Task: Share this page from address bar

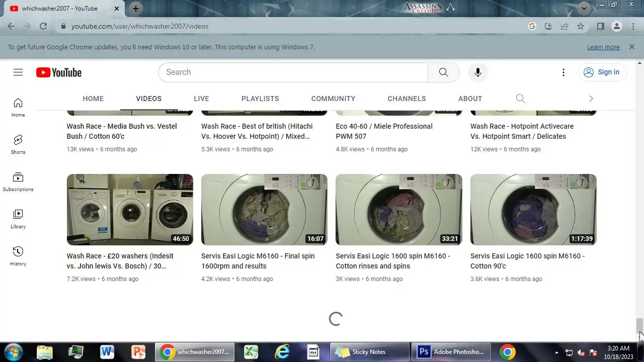Action: (565, 26)
